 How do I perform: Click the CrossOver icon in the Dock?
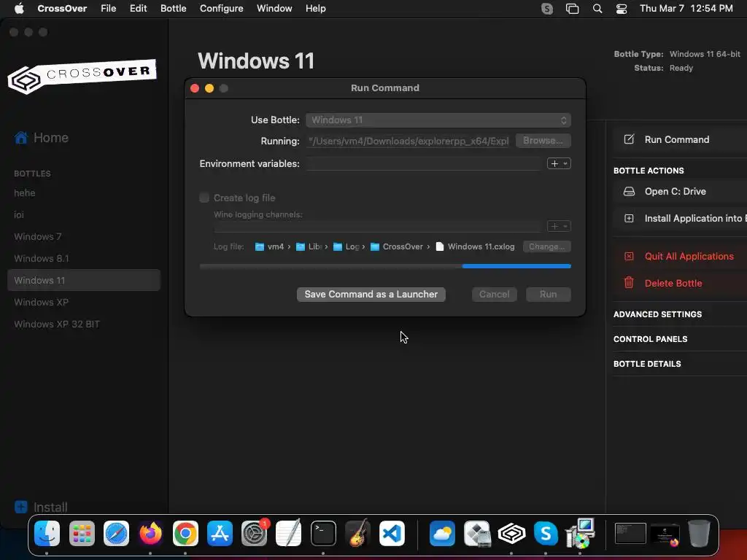click(511, 533)
